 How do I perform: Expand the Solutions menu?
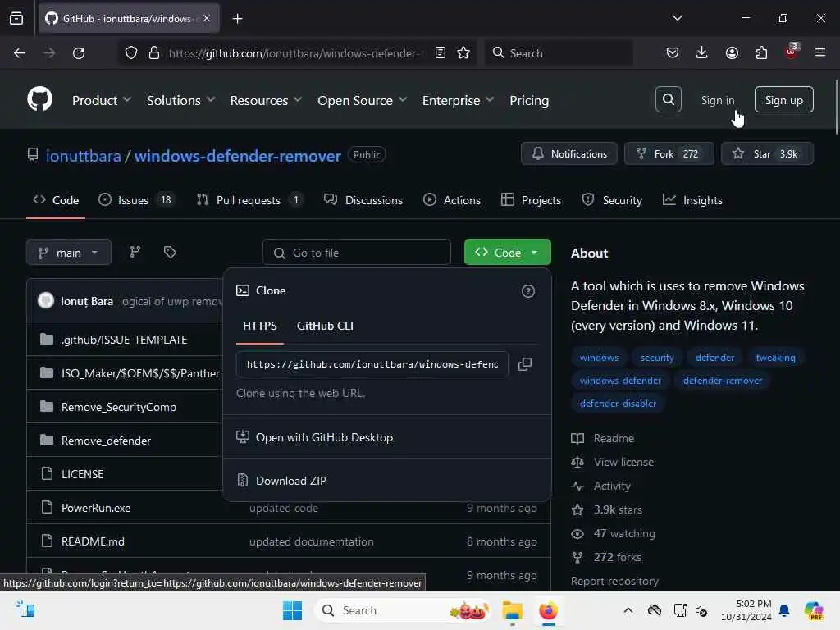181,100
